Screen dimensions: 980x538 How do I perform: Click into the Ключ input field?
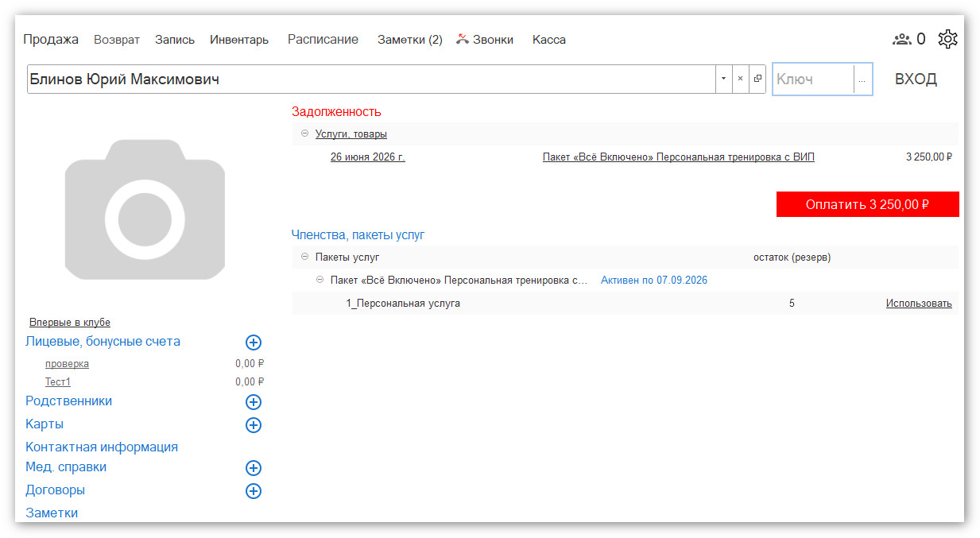click(813, 79)
